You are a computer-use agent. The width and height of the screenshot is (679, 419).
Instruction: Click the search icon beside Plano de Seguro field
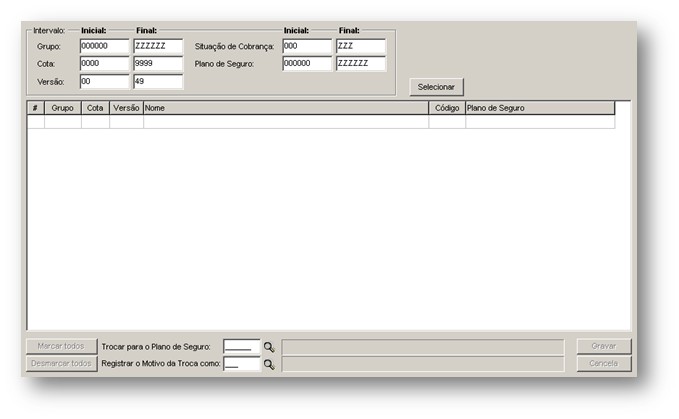(269, 347)
